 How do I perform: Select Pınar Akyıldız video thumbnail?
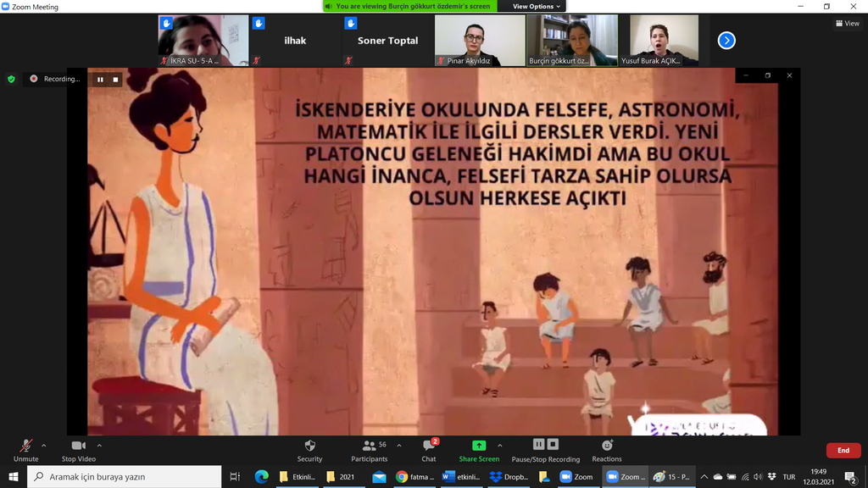[x=480, y=41]
